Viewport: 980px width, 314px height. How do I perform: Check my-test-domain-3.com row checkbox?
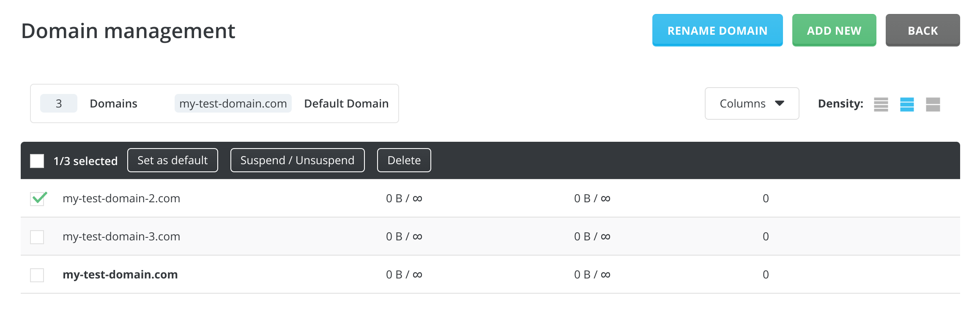tap(37, 237)
